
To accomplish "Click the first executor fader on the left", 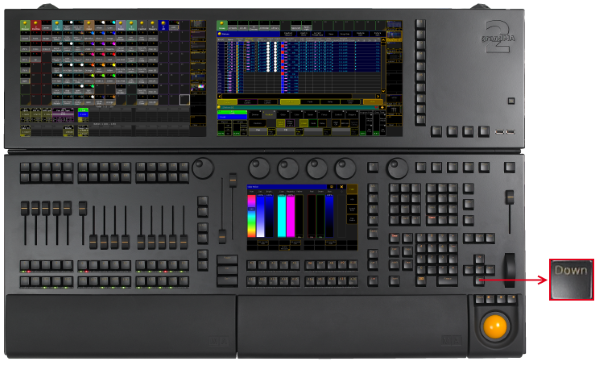I will [x=25, y=209].
